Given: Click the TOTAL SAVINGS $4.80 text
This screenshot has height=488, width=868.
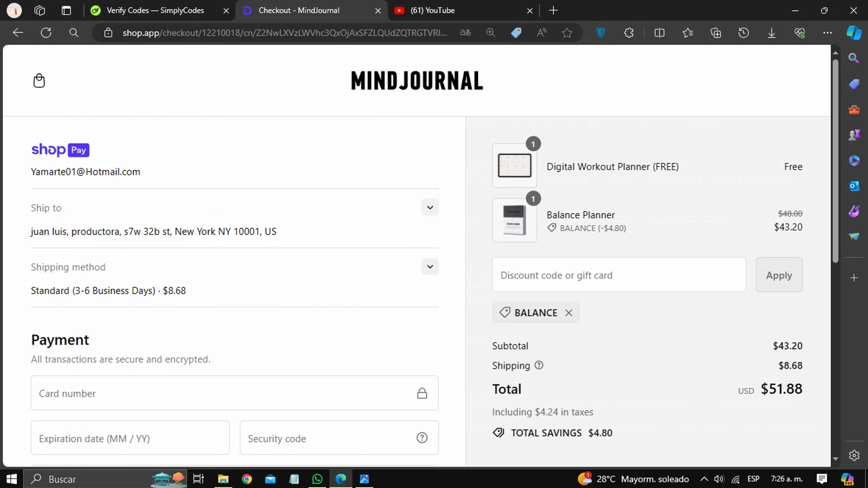Looking at the screenshot, I should (x=561, y=433).
